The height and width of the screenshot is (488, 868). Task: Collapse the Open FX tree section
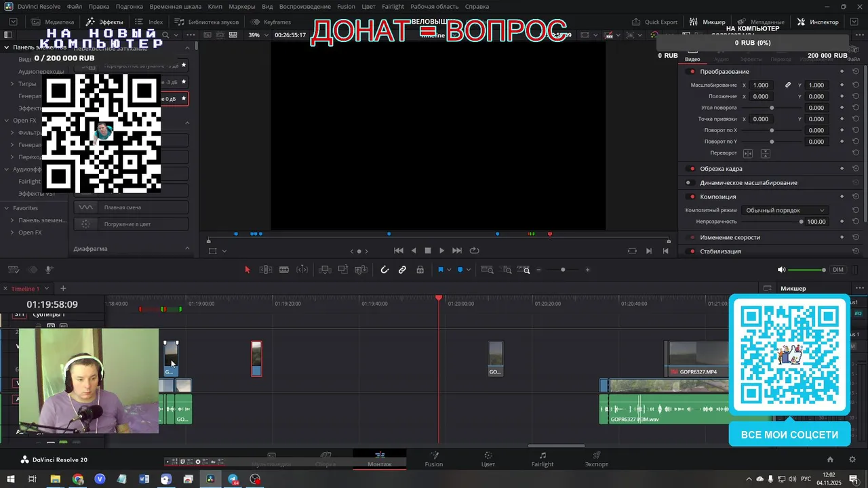tap(7, 121)
